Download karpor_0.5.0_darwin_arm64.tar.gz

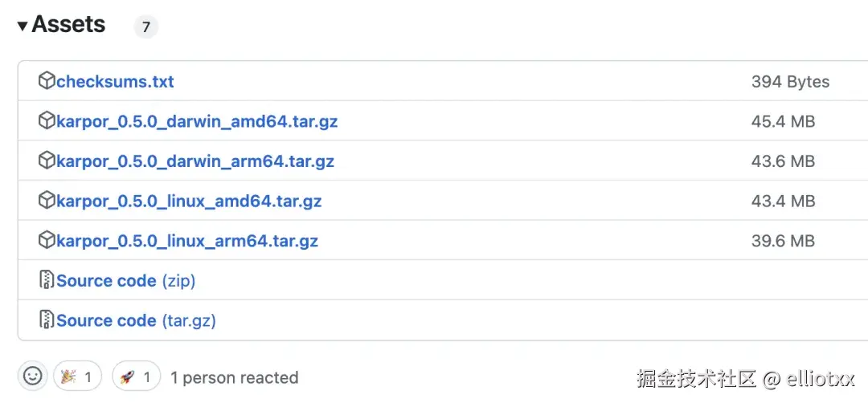[195, 161]
